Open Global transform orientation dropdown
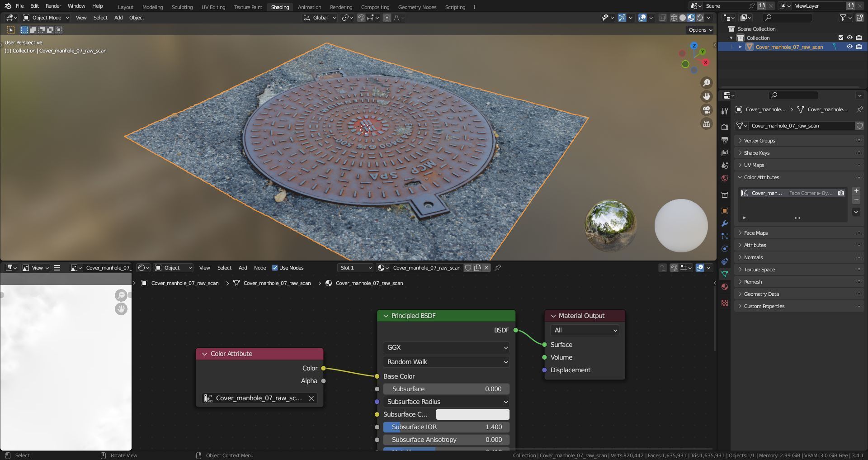Viewport: 868px width, 460px height. click(320, 18)
